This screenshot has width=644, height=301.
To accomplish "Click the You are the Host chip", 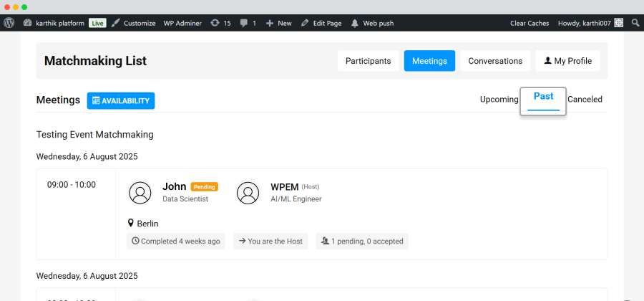I will pyautogui.click(x=270, y=242).
